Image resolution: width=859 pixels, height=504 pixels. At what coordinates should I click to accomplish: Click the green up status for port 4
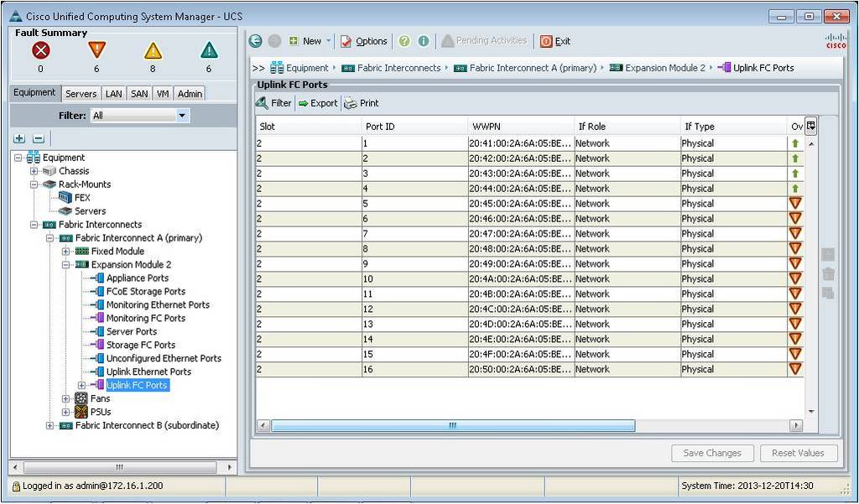(x=795, y=189)
